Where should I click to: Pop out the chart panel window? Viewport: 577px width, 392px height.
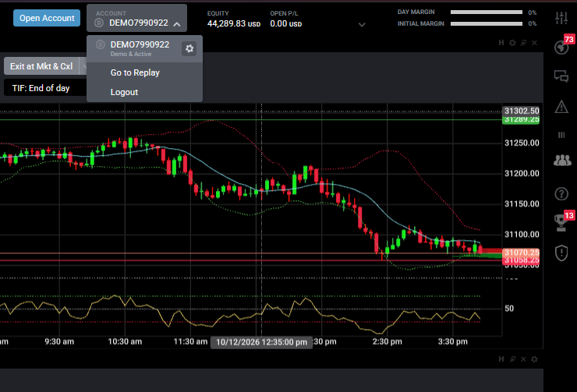point(523,43)
